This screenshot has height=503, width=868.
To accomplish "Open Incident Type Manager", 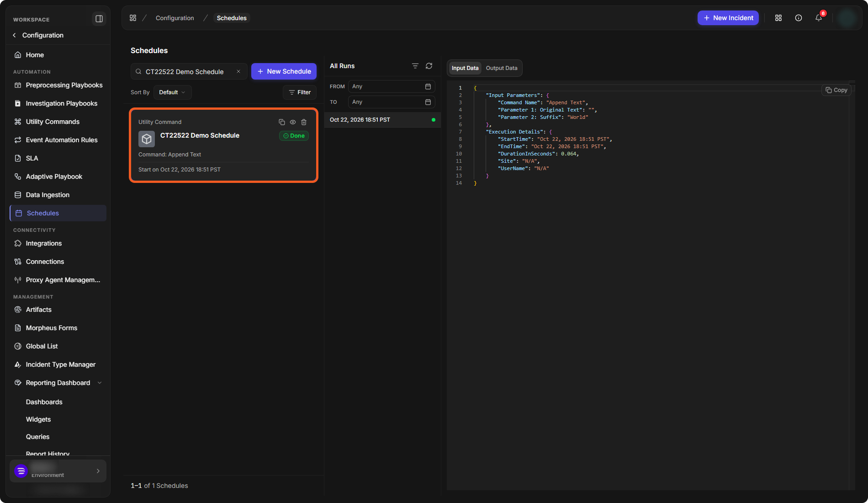I will tap(58, 364).
